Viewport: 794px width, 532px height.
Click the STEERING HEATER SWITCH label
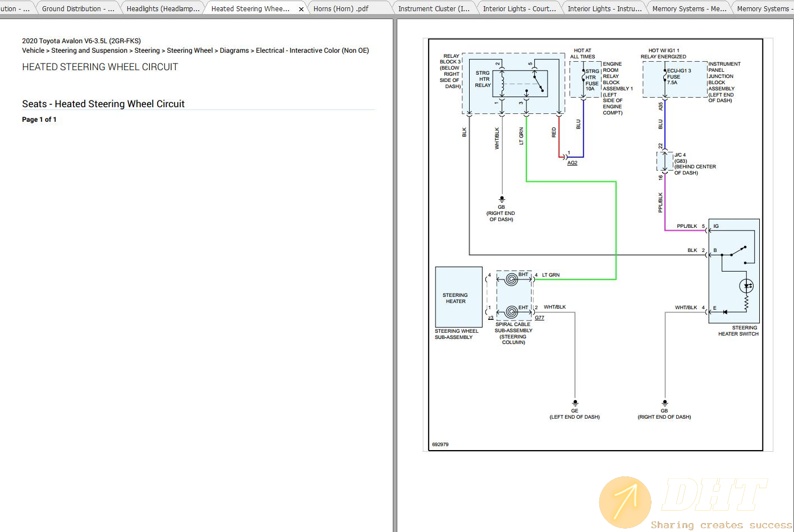pyautogui.click(x=738, y=331)
